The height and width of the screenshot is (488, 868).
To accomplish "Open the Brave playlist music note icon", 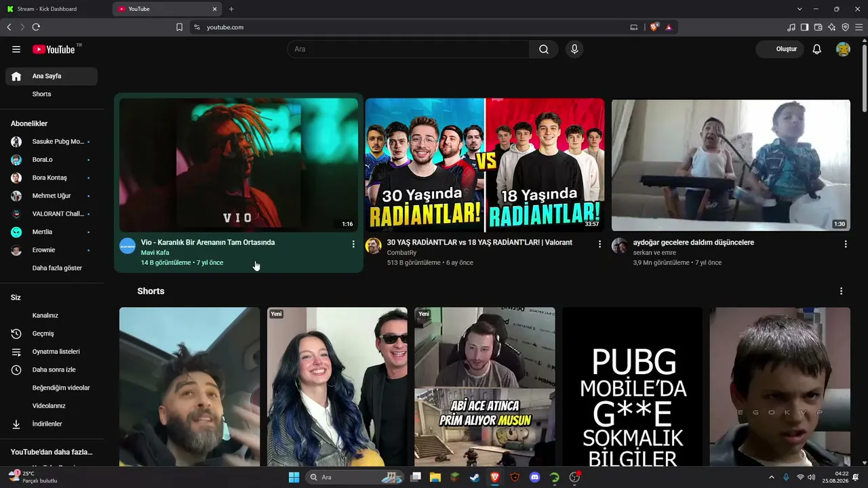I will [791, 27].
